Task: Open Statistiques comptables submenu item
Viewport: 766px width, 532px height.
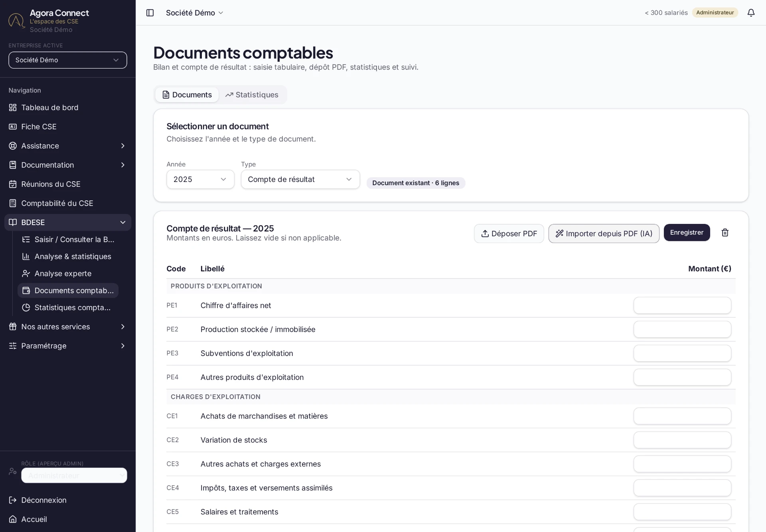Action: [68, 308]
